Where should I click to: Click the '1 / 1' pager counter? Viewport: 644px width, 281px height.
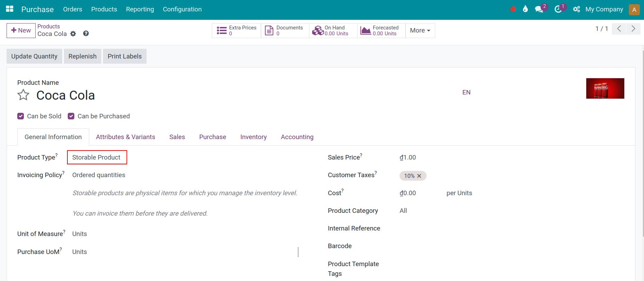(x=601, y=29)
